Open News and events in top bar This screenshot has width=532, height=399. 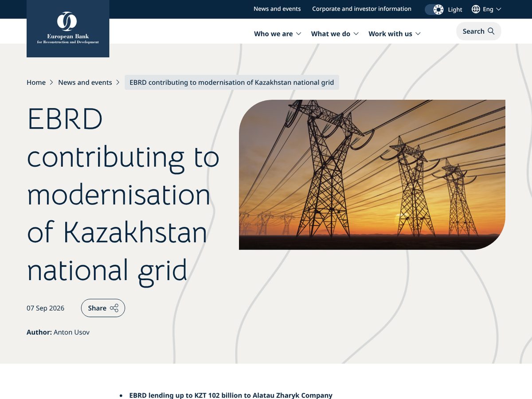point(277,9)
